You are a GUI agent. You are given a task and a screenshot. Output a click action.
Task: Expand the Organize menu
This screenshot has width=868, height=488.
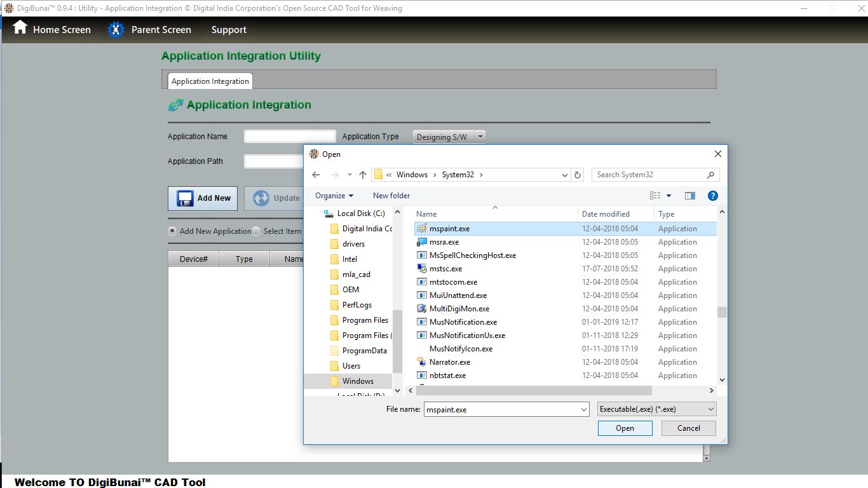click(x=334, y=196)
